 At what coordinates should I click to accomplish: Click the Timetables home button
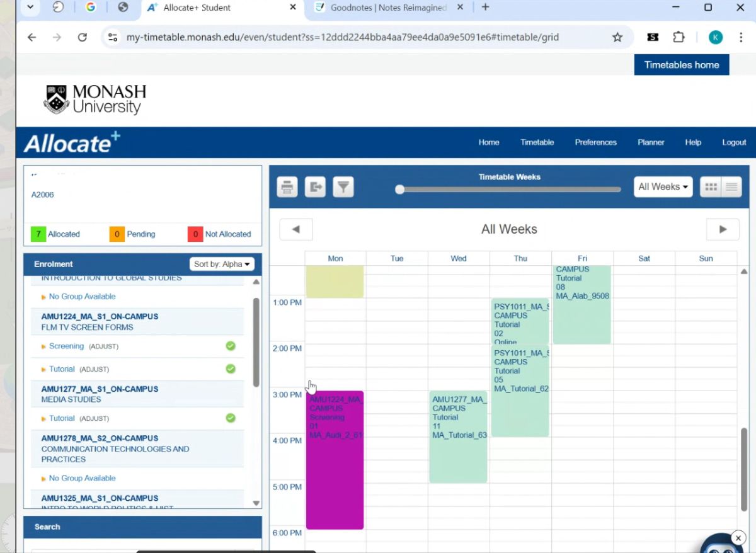681,65
